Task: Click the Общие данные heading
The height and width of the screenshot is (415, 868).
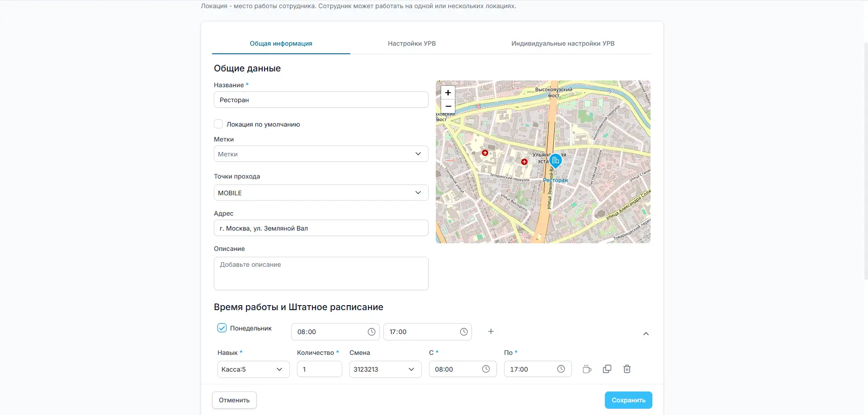Action: click(247, 68)
